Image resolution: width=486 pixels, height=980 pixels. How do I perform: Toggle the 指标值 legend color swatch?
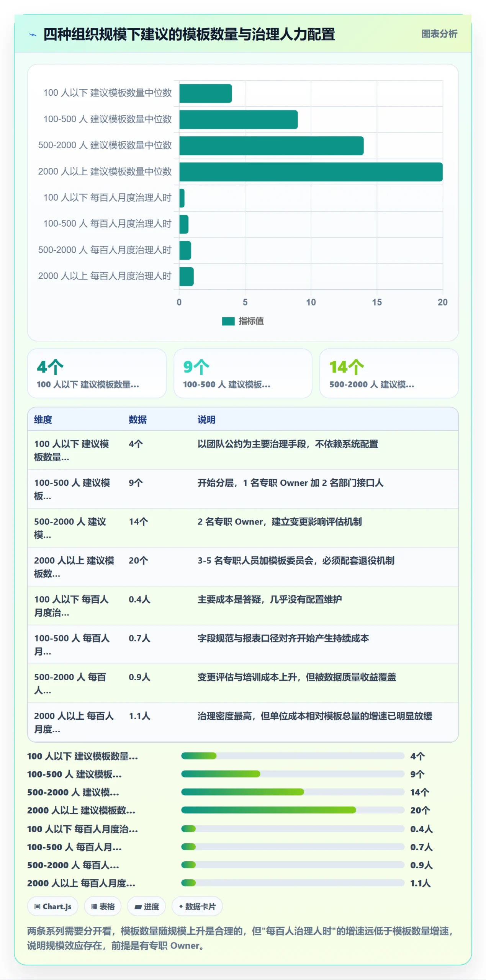(228, 321)
